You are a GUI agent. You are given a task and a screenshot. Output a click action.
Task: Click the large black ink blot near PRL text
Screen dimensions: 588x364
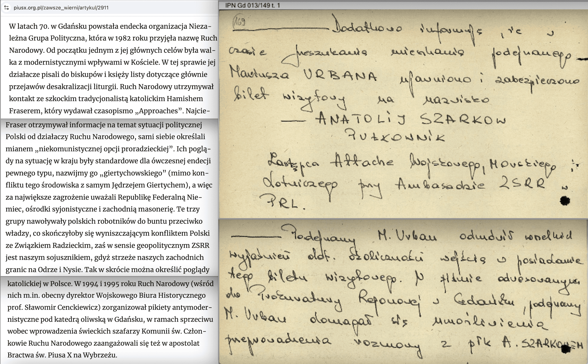564,201
